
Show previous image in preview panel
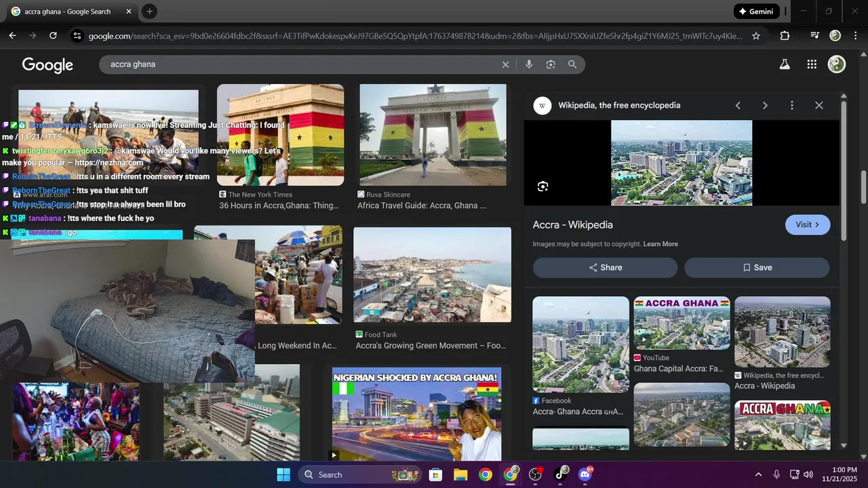[738, 105]
